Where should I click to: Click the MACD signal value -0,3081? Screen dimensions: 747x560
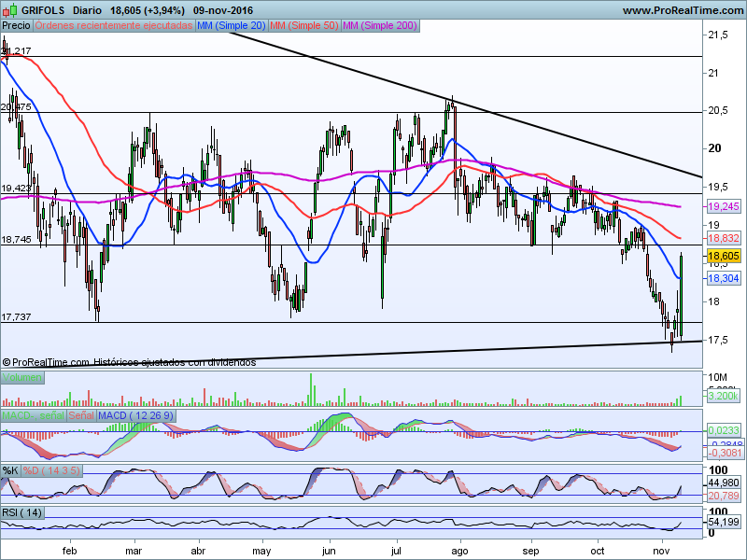click(724, 453)
